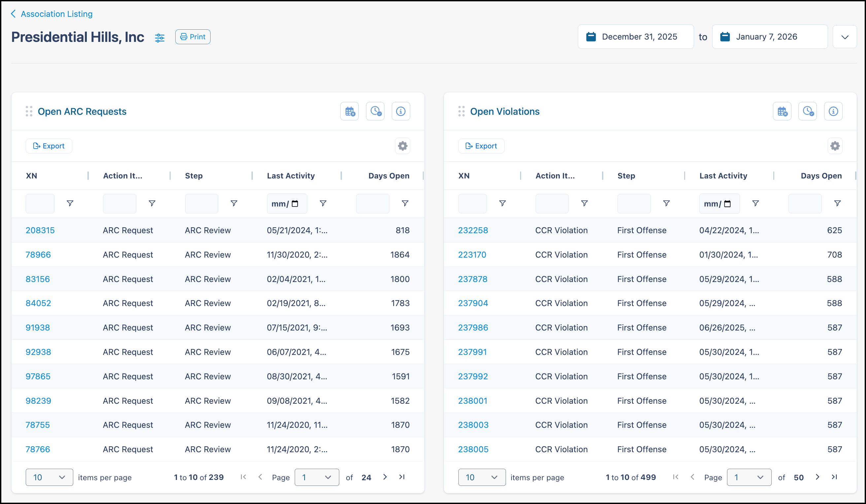Viewport: 866px width, 504px height.
Task: Open the Page number dropdown in Open Violations
Action: (x=749, y=477)
